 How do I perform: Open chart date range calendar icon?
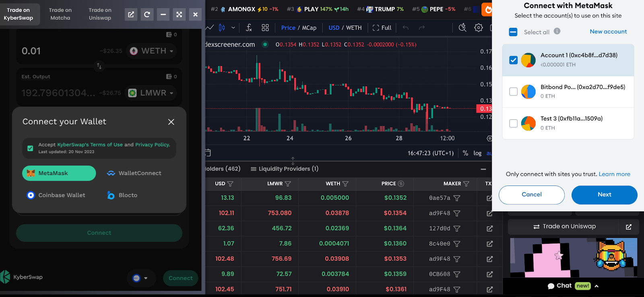pyautogui.click(x=208, y=153)
